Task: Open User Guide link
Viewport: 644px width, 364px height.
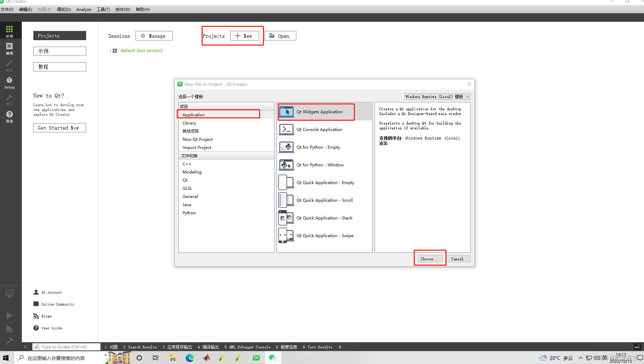Action: 48,328
